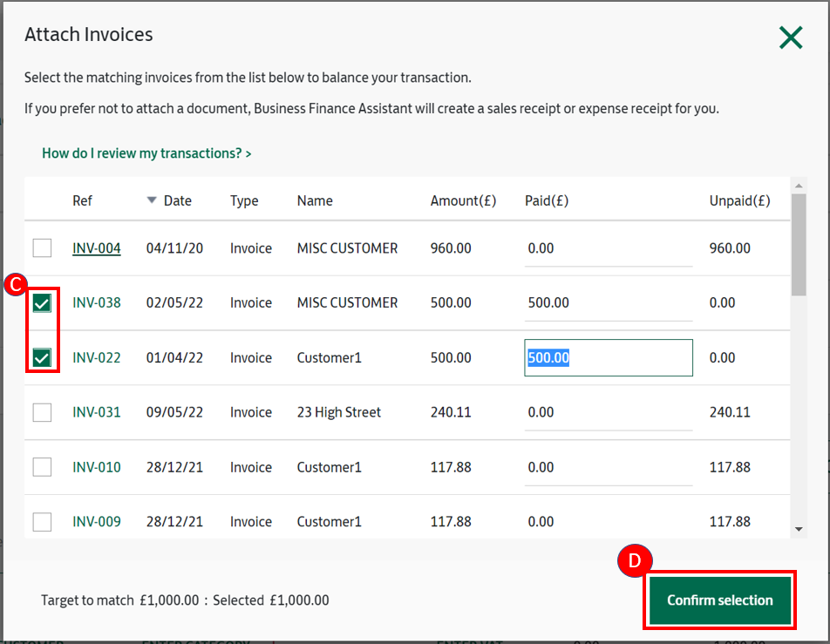Click the 960.00 amount for INV-004
830x644 pixels.
click(451, 248)
